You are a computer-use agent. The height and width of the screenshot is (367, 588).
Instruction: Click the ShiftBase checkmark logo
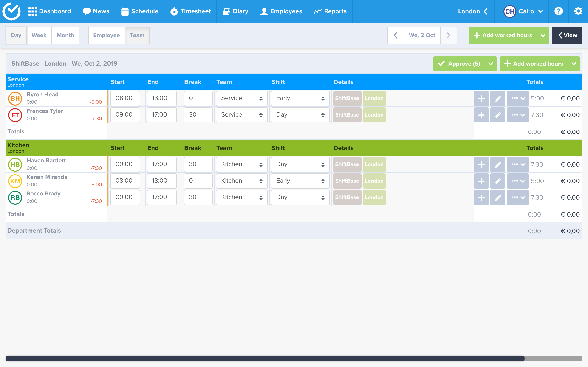click(x=11, y=11)
